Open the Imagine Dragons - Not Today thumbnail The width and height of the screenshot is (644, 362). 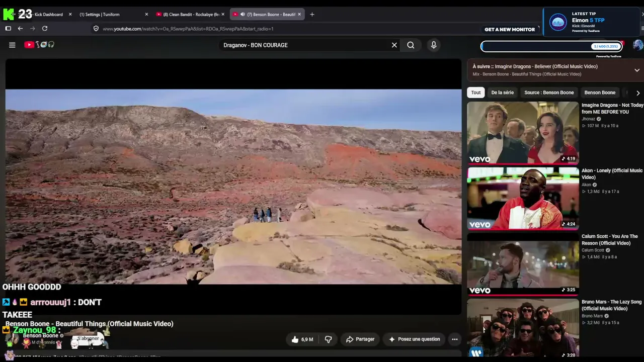523,133
